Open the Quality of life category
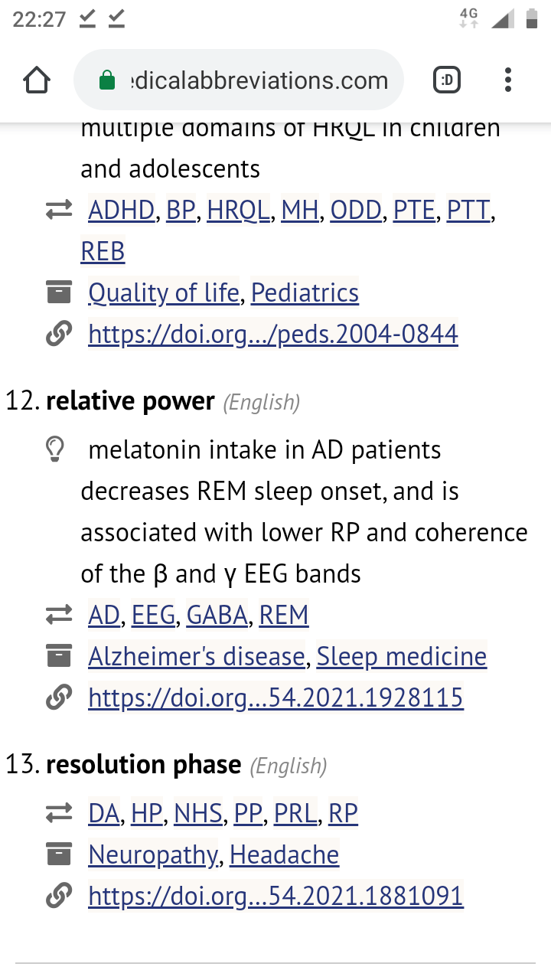Viewport: 551px width, 980px height. 164,292
